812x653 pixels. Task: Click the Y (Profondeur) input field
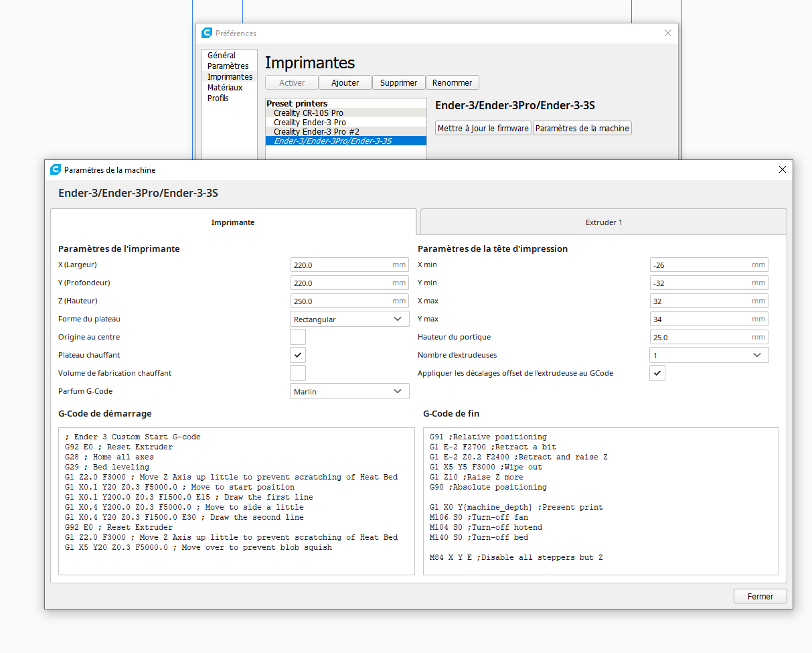(349, 283)
